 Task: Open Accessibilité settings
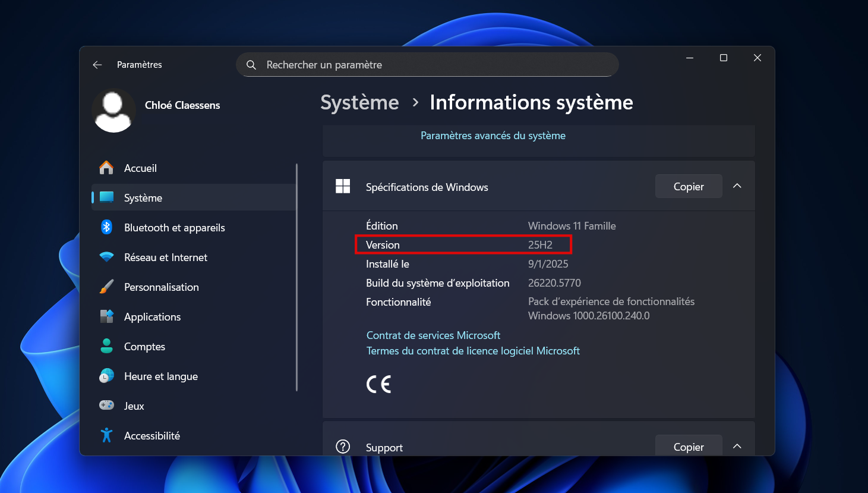(152, 435)
